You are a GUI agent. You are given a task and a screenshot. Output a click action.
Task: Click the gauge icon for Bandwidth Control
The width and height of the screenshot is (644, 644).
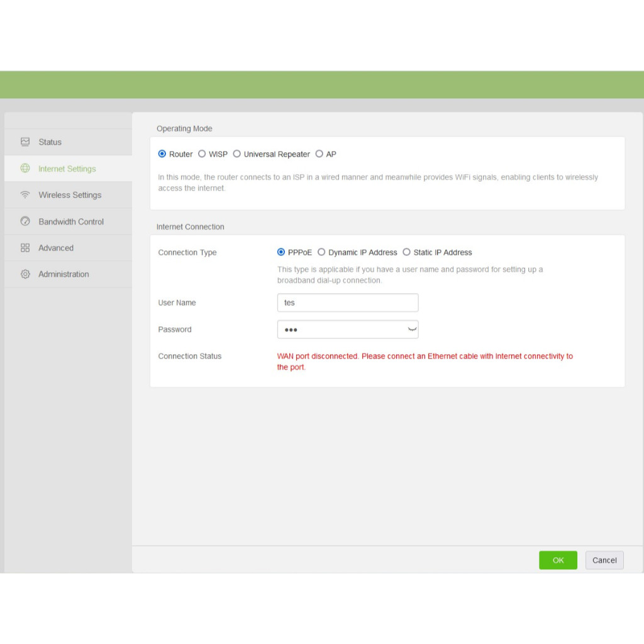pos(25,221)
